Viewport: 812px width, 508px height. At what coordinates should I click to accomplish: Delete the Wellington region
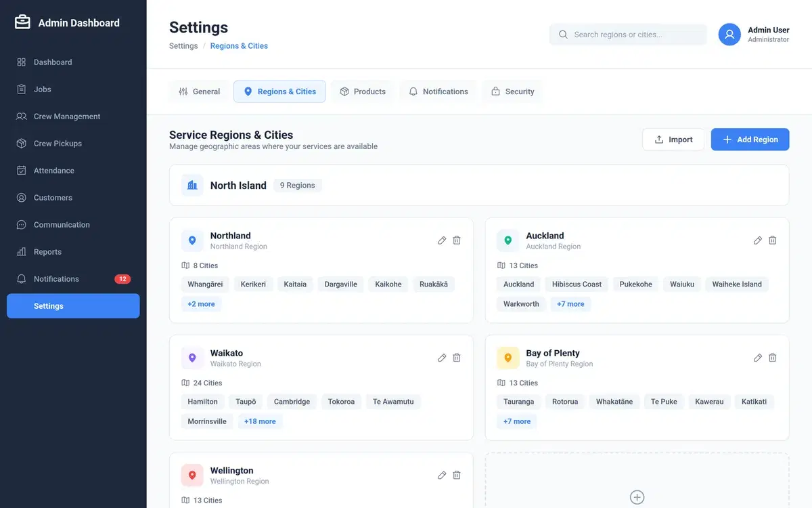(x=457, y=475)
